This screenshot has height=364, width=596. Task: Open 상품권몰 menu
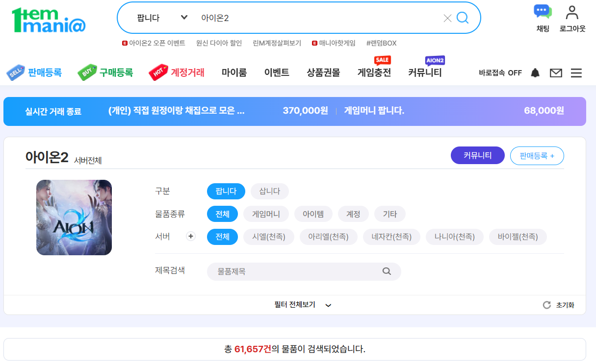pyautogui.click(x=323, y=73)
